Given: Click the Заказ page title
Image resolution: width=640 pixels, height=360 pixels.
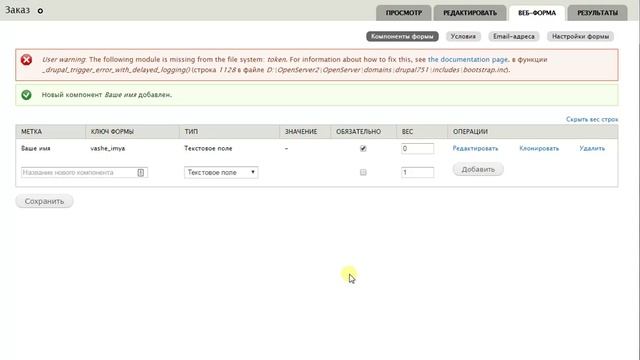Looking at the screenshot, I should tap(17, 10).
